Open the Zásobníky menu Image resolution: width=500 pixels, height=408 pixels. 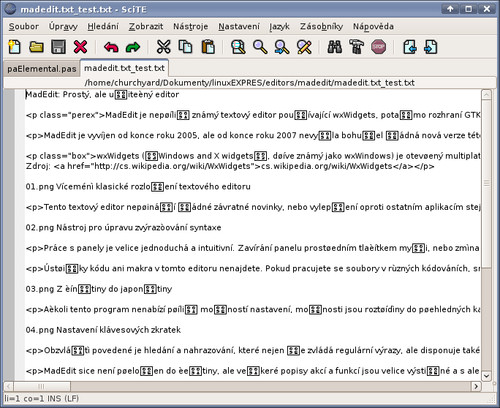(321, 26)
